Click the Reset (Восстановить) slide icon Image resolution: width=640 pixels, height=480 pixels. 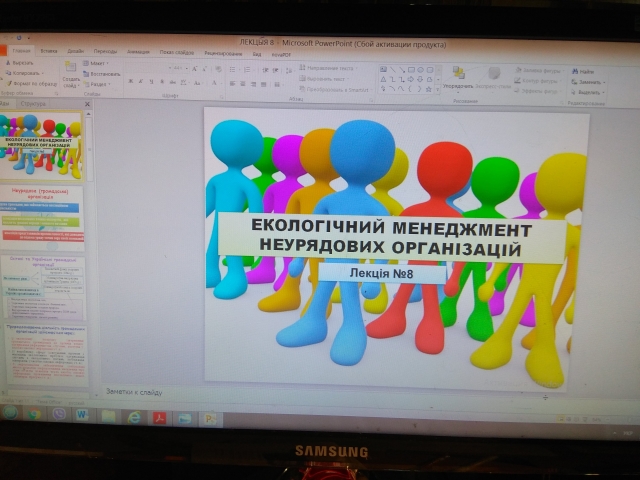(86, 74)
